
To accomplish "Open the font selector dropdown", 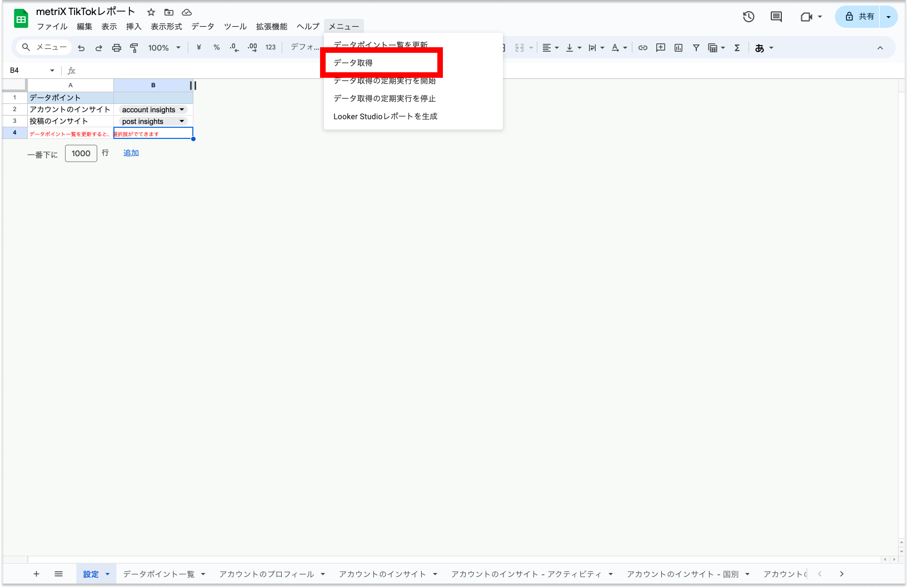I will (x=305, y=48).
